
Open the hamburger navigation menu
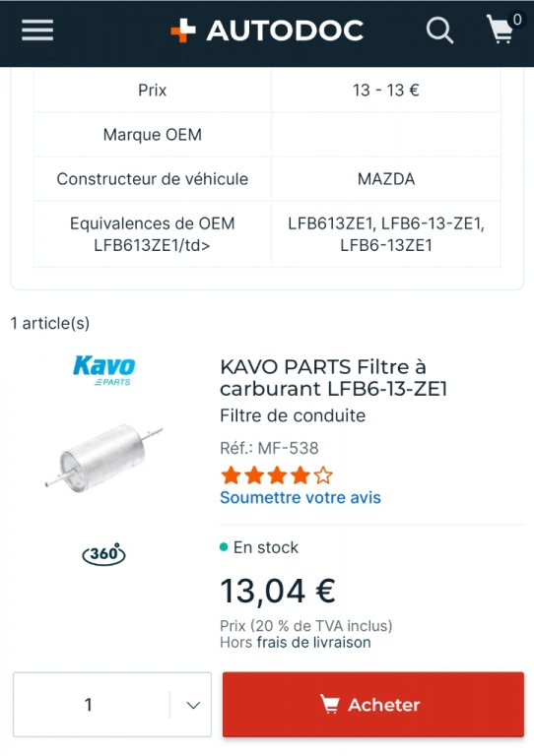(x=37, y=31)
